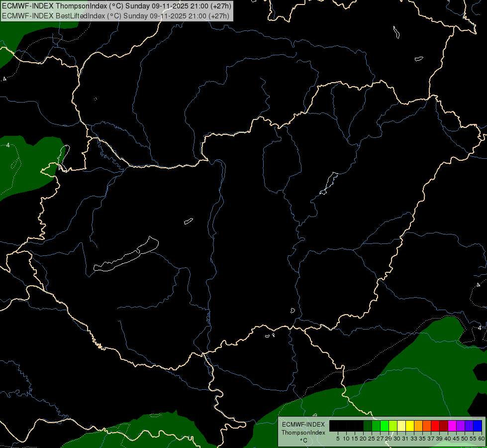Choose the orange-red 35-37 legend swatch
Viewport: 487px width, 448px height.
click(x=427, y=426)
